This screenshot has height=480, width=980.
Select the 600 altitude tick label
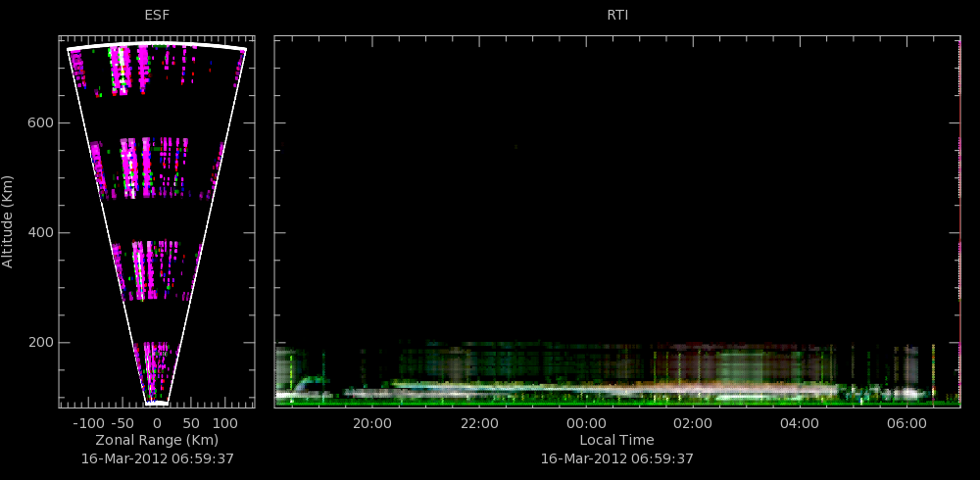click(39, 123)
